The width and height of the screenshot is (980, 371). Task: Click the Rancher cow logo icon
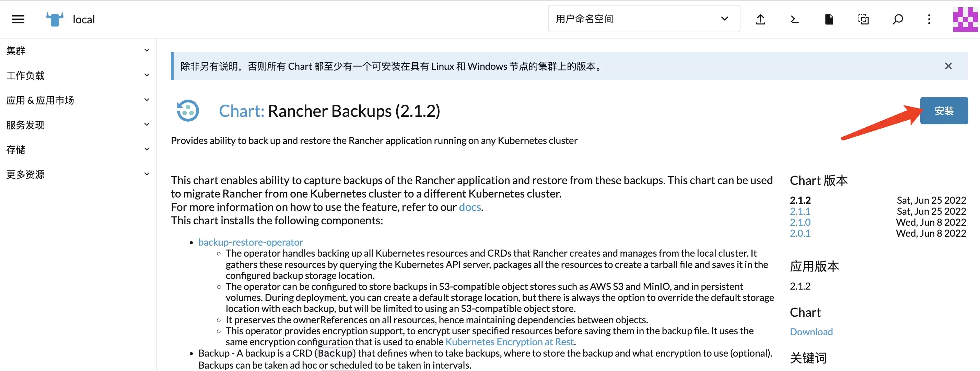(x=55, y=19)
